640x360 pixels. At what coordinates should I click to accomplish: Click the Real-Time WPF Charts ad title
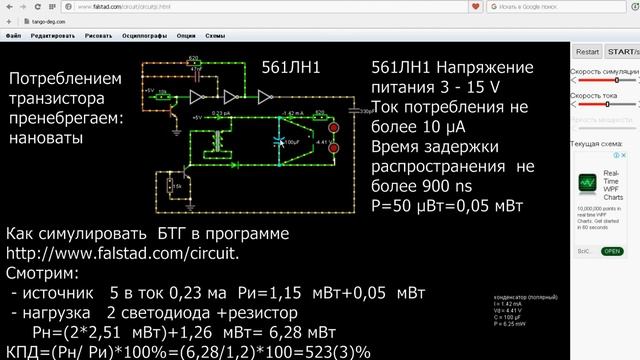pos(613,185)
